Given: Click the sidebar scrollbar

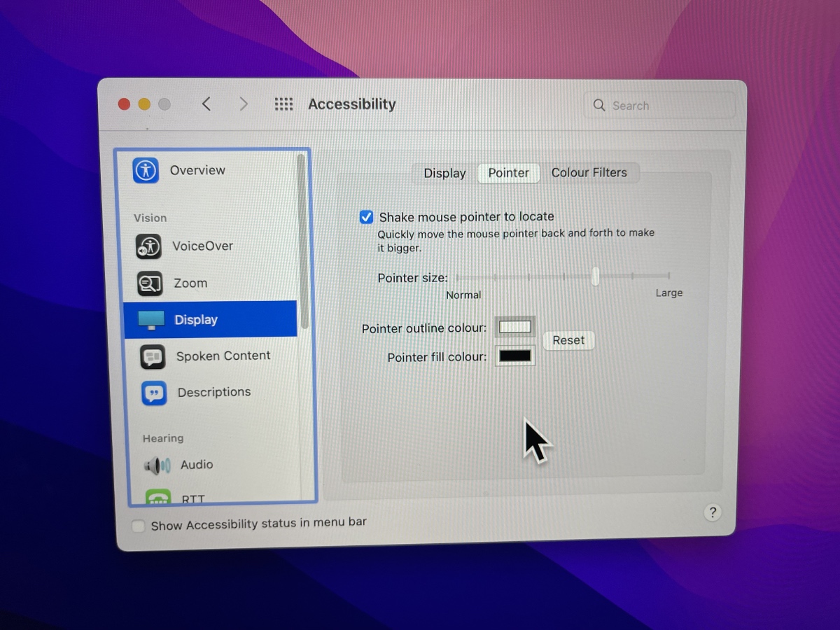Looking at the screenshot, I should (302, 241).
